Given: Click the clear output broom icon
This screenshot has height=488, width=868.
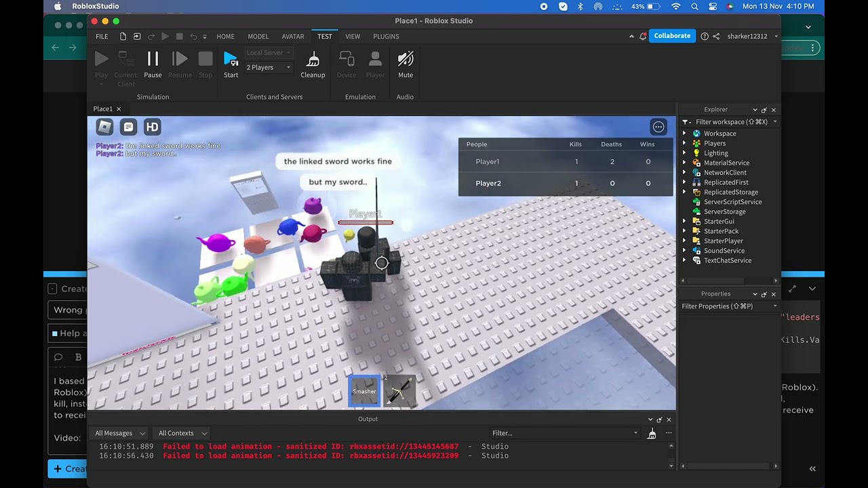Looking at the screenshot, I should point(652,433).
